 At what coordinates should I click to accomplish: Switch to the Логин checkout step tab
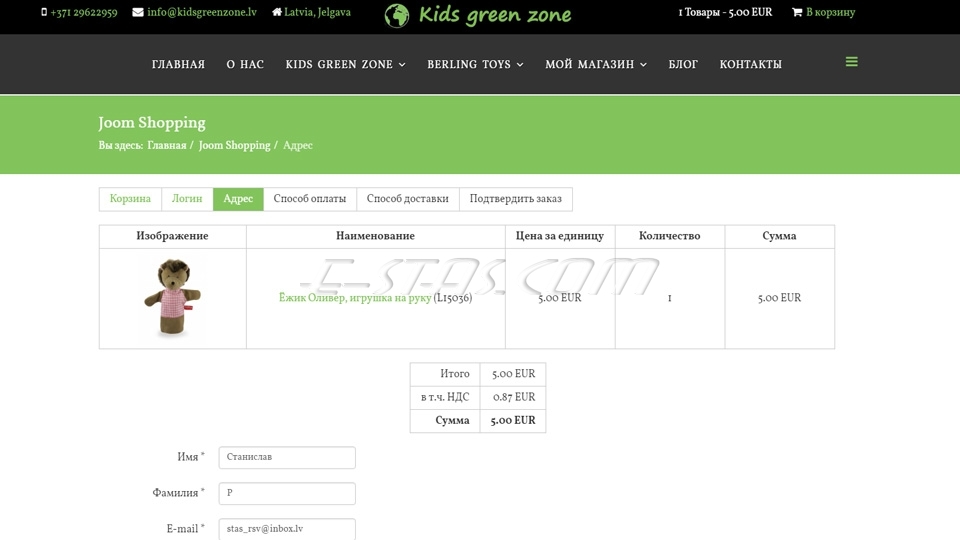(187, 199)
